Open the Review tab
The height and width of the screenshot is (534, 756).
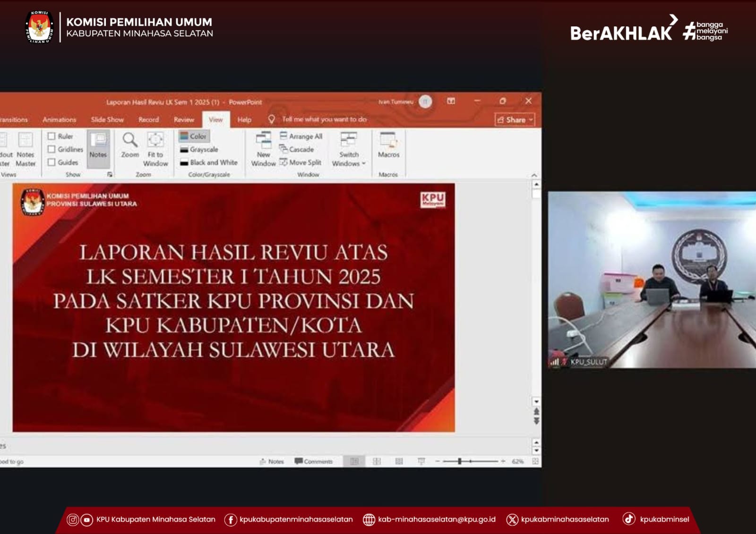184,120
